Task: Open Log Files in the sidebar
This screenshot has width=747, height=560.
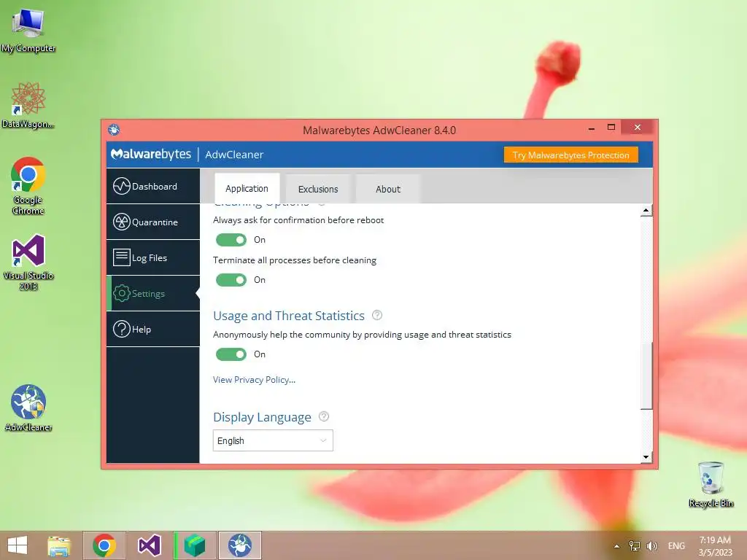Action: (x=153, y=257)
